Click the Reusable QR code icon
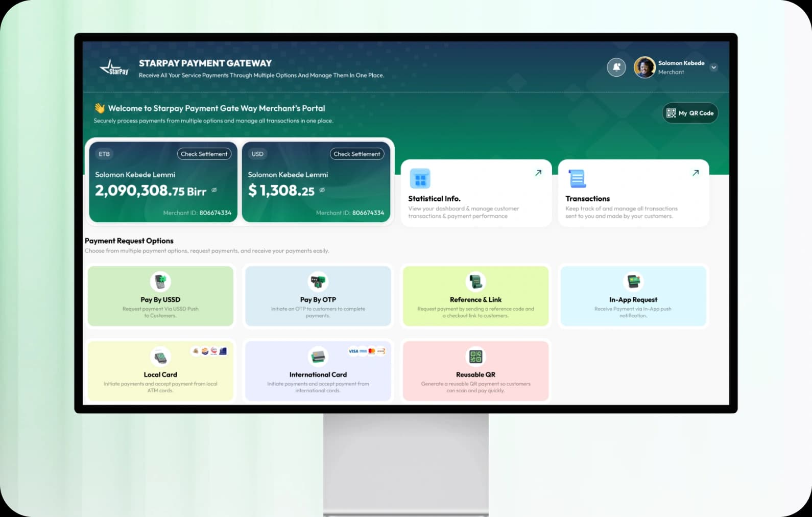 pyautogui.click(x=475, y=357)
